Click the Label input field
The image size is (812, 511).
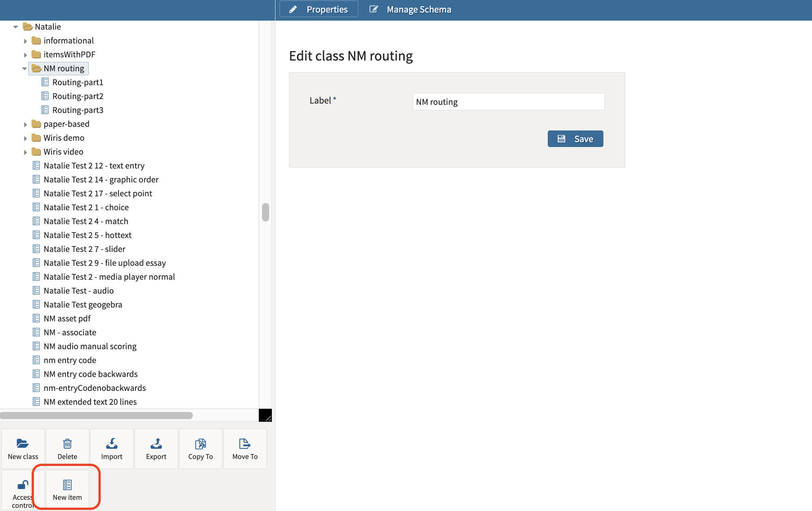(508, 102)
